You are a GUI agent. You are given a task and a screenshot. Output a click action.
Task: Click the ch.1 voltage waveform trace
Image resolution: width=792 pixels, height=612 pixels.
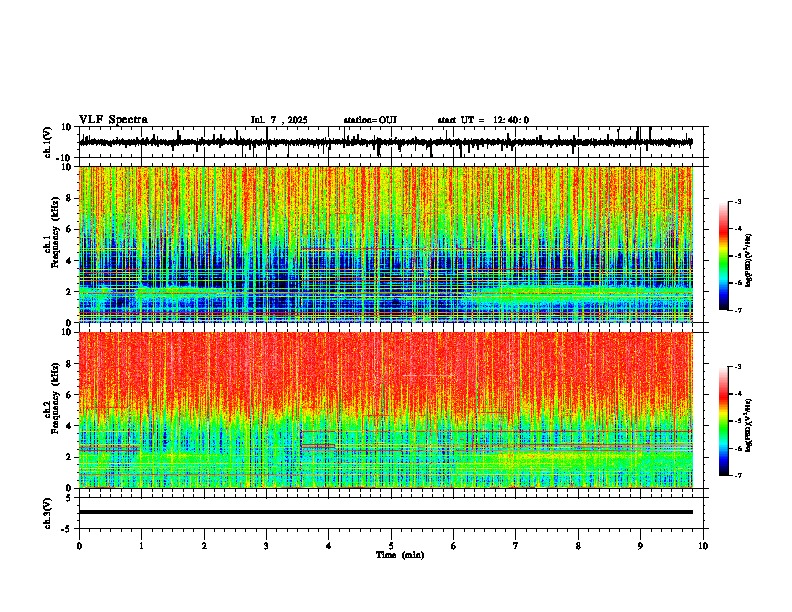point(386,142)
